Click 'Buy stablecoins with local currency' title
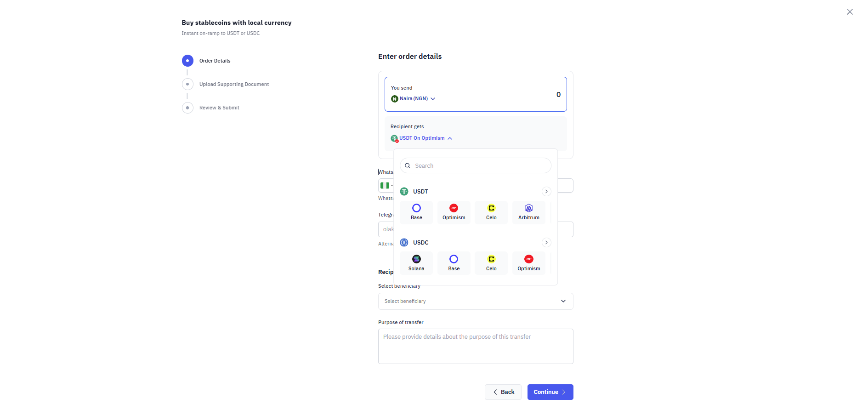 coord(237,23)
